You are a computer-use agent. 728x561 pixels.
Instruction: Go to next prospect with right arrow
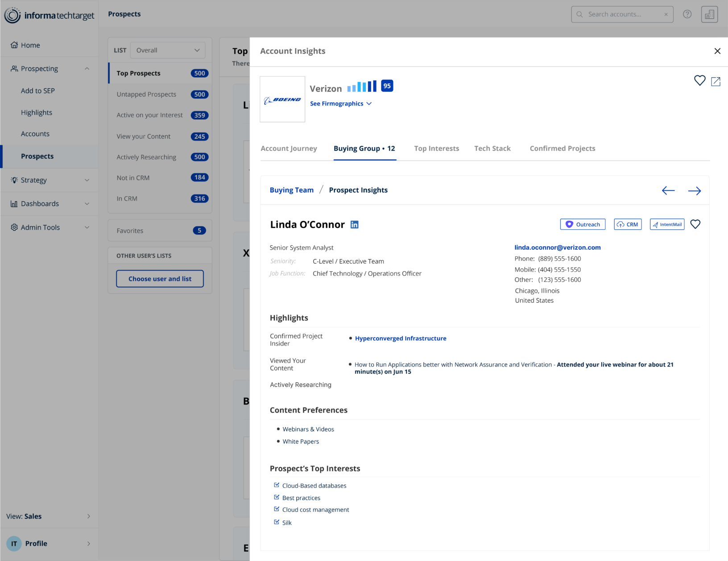(695, 191)
